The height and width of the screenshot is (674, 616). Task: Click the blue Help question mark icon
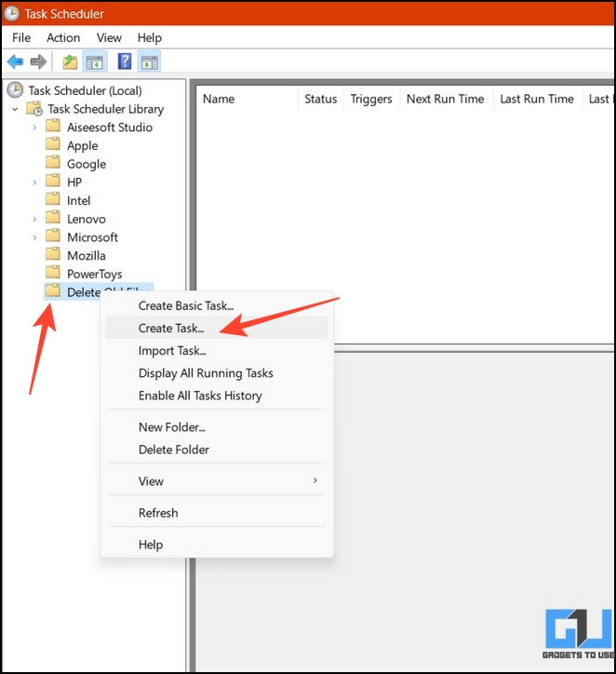[x=125, y=62]
